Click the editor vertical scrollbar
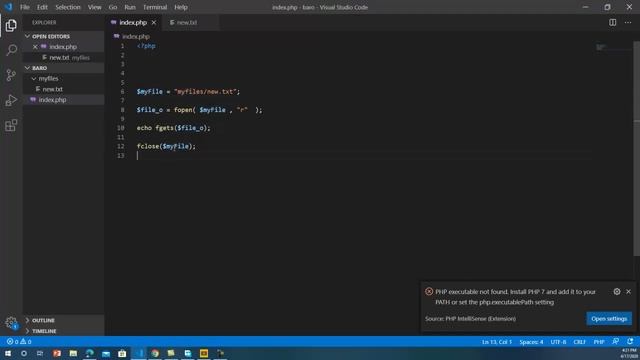 coord(636,149)
